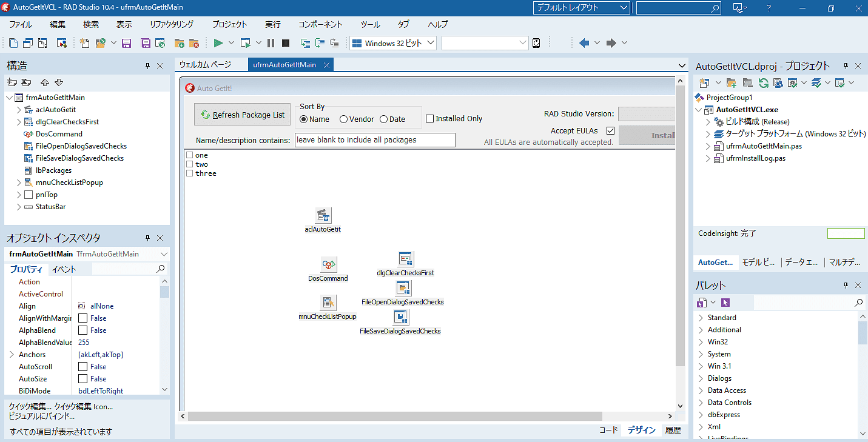Screen dimensions: 868x442
Task: Open the 履歴 history tab
Action: tap(673, 430)
